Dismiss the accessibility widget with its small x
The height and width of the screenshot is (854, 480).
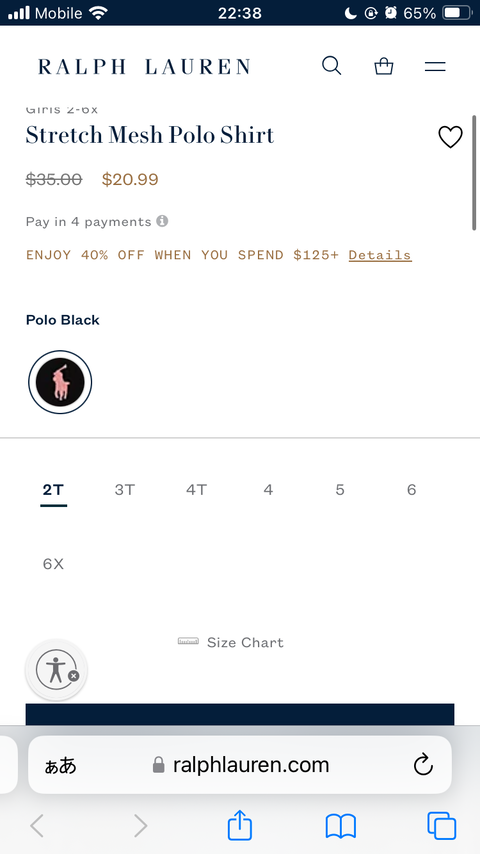tap(74, 676)
